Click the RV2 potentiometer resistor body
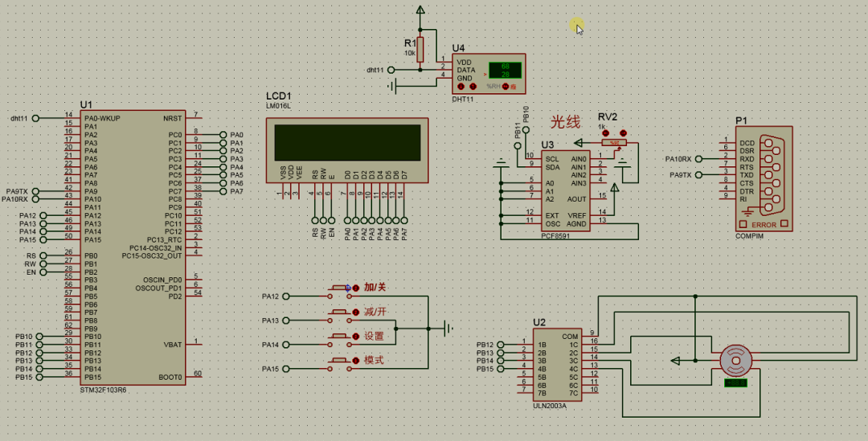Viewport: 868px width, 441px height. pos(614,143)
